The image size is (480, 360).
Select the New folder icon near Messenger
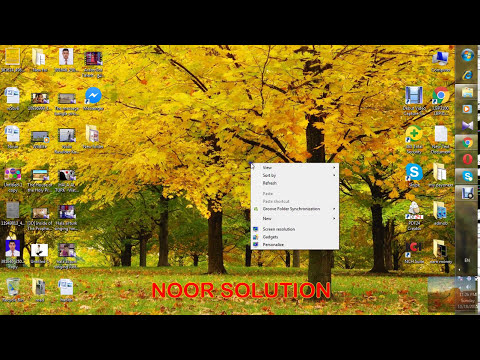click(x=93, y=137)
